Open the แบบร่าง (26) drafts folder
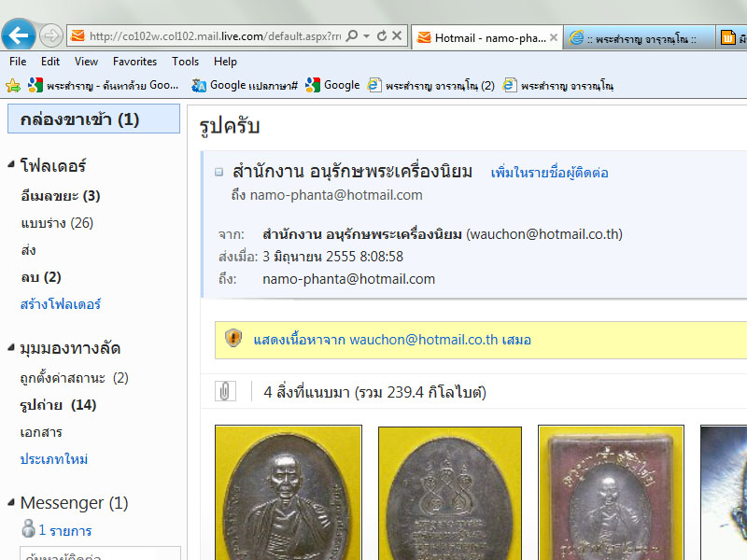The height and width of the screenshot is (560, 747). pyautogui.click(x=57, y=223)
